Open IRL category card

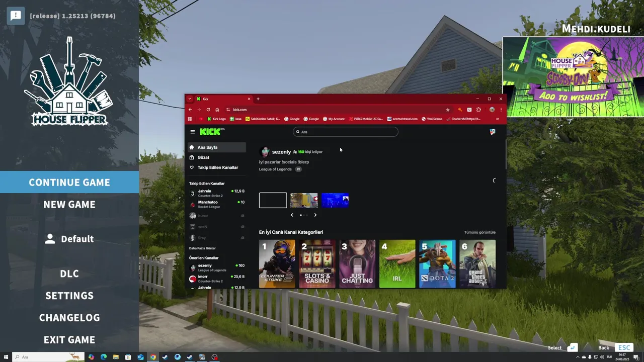(397, 264)
